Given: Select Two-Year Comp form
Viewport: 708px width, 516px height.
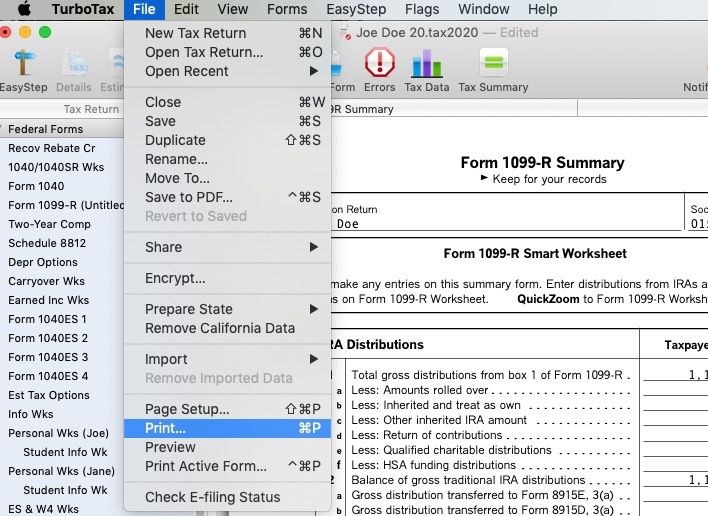Looking at the screenshot, I should (x=49, y=224).
